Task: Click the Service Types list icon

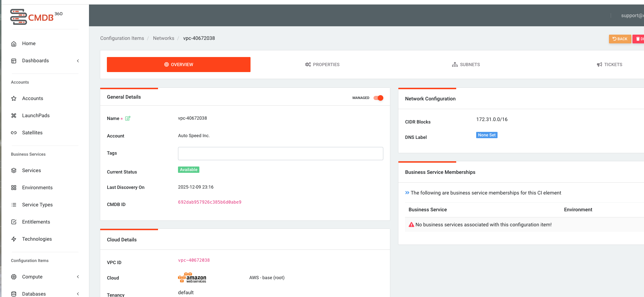Action: (14, 205)
